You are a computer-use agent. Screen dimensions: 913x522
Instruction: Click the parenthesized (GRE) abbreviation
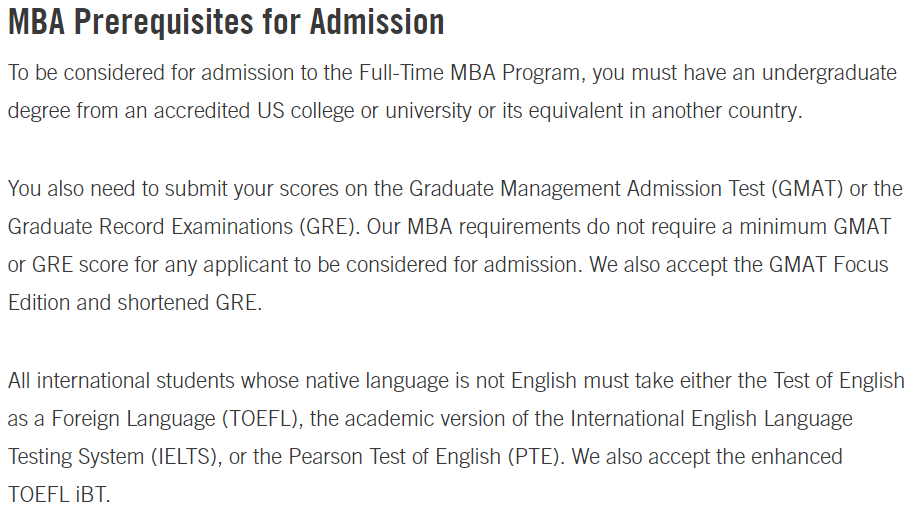click(326, 227)
